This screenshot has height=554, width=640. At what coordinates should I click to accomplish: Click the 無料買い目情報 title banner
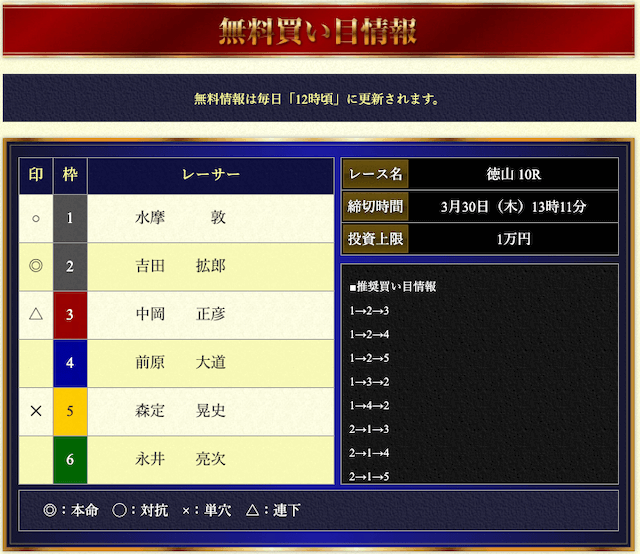point(318,31)
